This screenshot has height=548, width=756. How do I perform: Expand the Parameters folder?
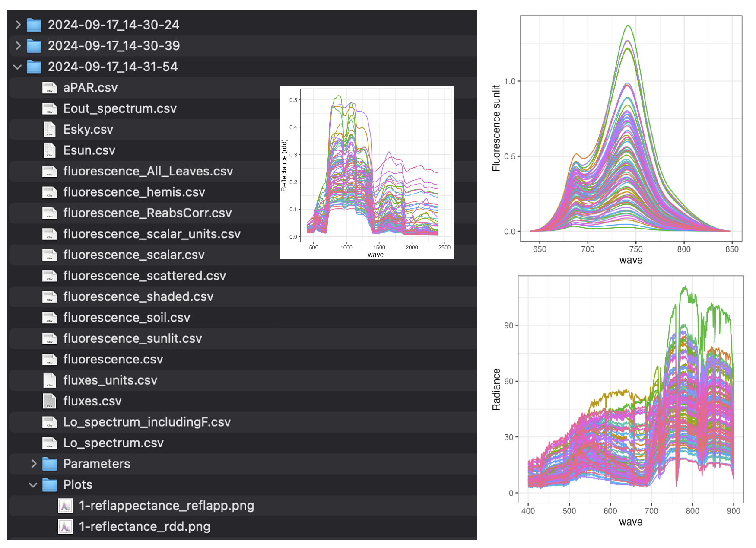[34, 464]
